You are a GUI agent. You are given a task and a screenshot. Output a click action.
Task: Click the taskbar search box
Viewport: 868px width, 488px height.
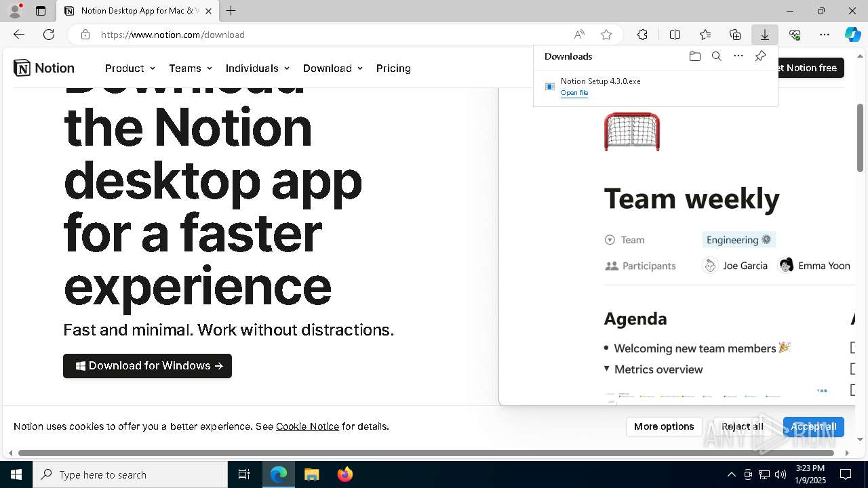coord(130,474)
